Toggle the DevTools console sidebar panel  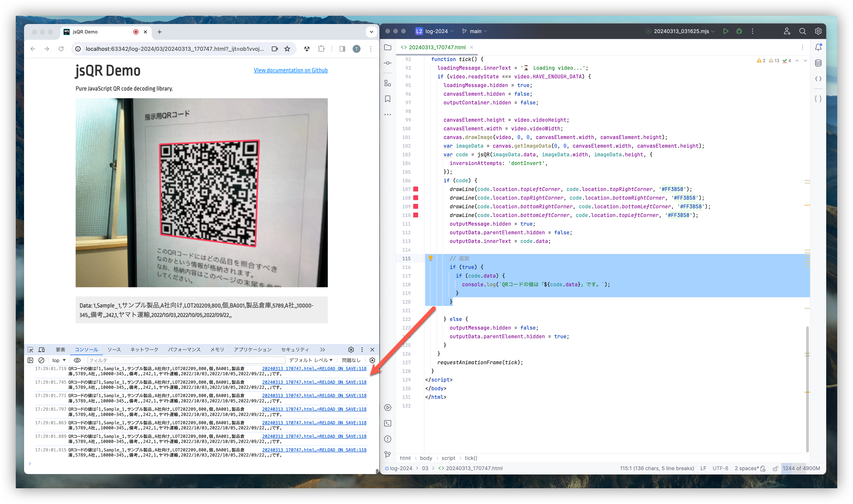click(x=30, y=360)
